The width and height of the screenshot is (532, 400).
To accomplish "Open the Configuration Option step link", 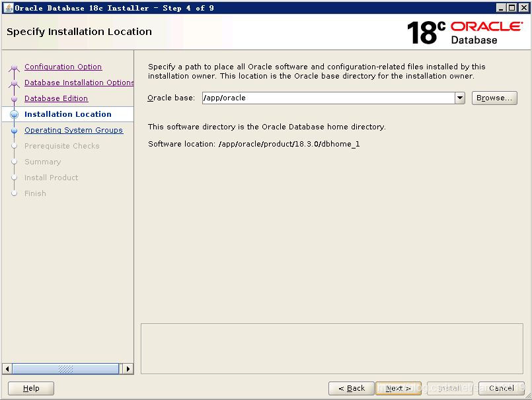I will (x=63, y=67).
